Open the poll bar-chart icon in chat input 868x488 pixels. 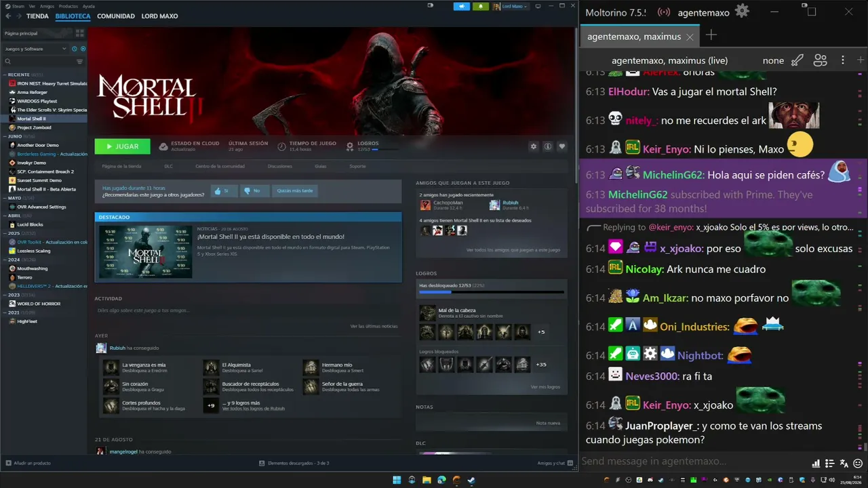(x=816, y=464)
